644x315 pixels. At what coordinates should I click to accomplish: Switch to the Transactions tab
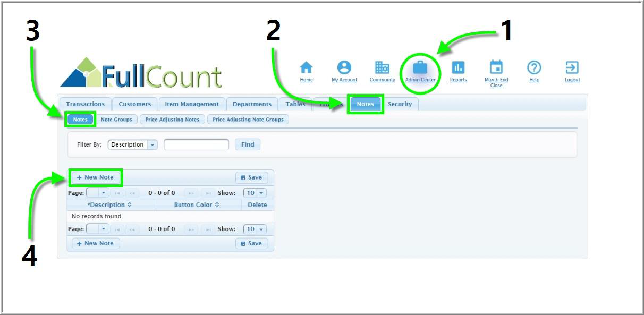click(85, 104)
